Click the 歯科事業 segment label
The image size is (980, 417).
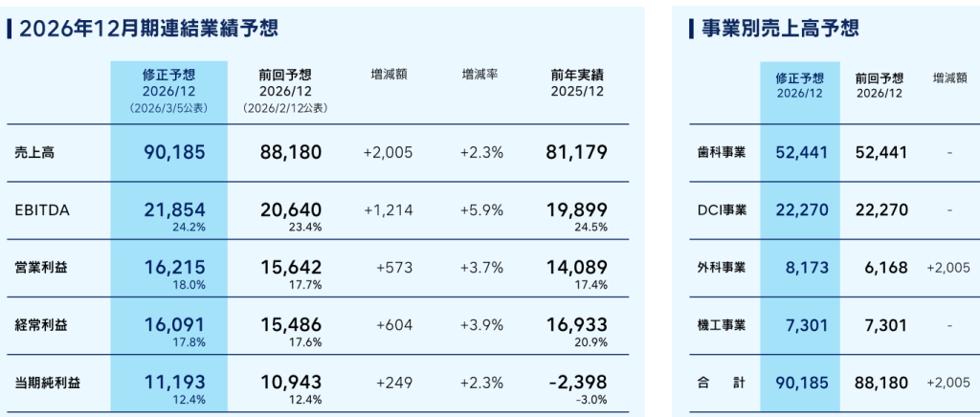click(x=718, y=152)
